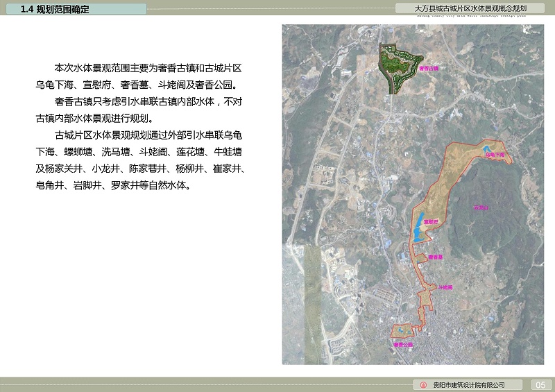Click the 奢香墓 map label
The height and width of the screenshot is (392, 555).
click(436, 257)
